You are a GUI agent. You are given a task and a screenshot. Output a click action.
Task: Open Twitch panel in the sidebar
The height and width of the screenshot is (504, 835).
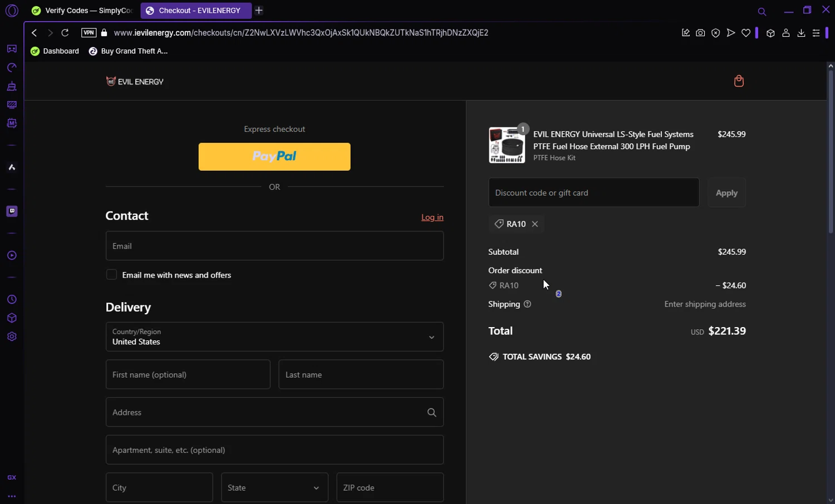(12, 211)
